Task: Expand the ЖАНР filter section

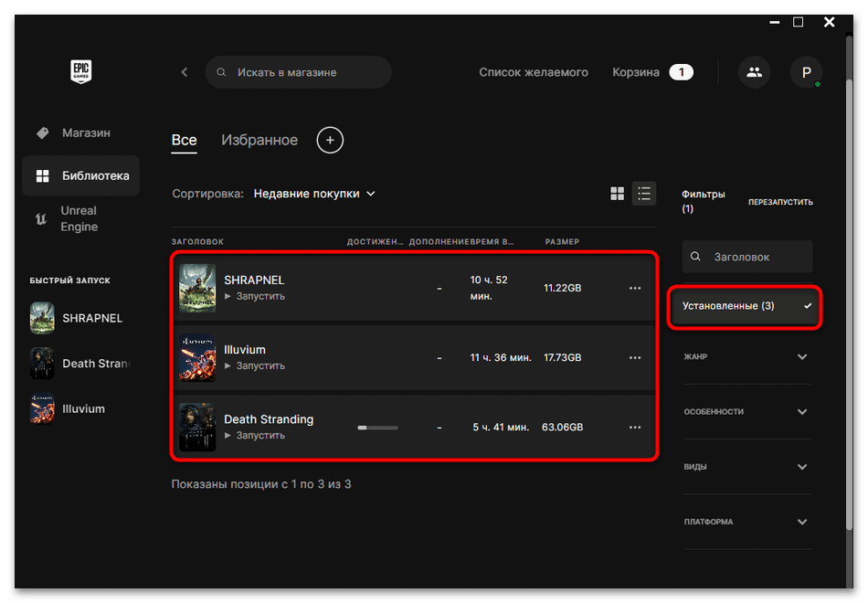Action: 747,357
